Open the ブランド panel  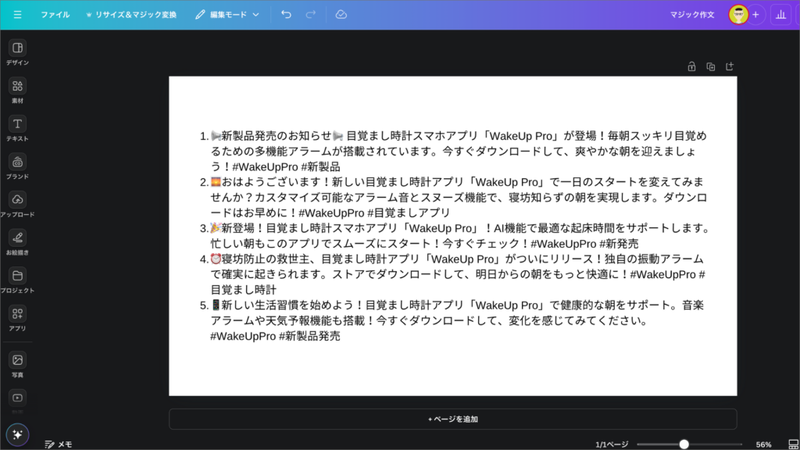[17, 167]
